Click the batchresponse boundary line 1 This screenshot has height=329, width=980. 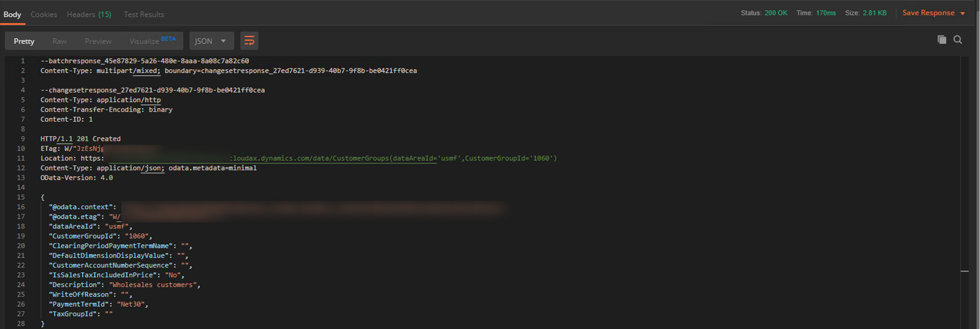pos(145,61)
